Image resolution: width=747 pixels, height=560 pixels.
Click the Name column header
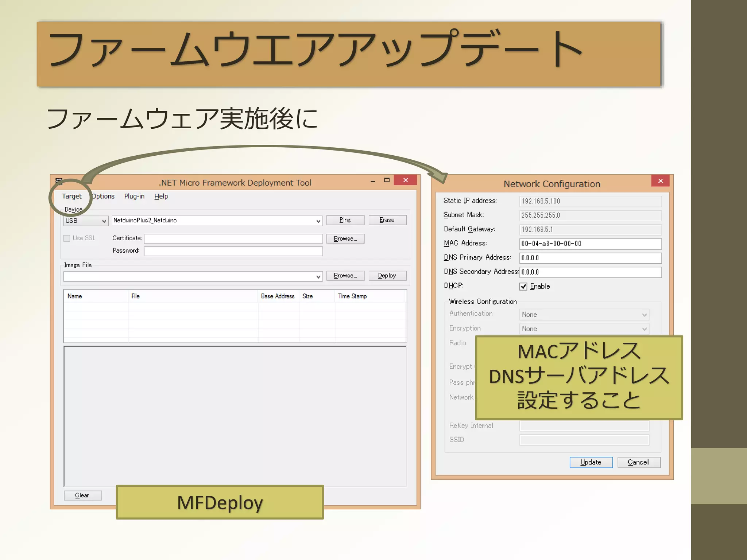[x=96, y=296]
